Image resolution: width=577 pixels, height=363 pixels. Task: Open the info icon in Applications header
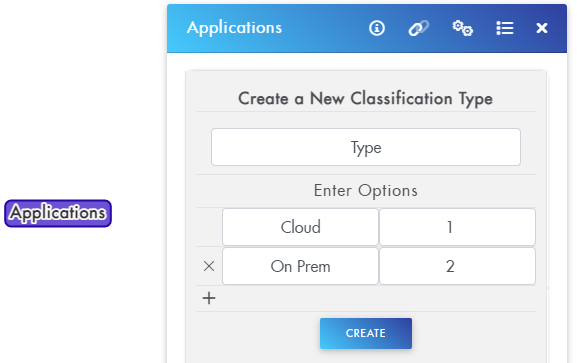pos(377,28)
